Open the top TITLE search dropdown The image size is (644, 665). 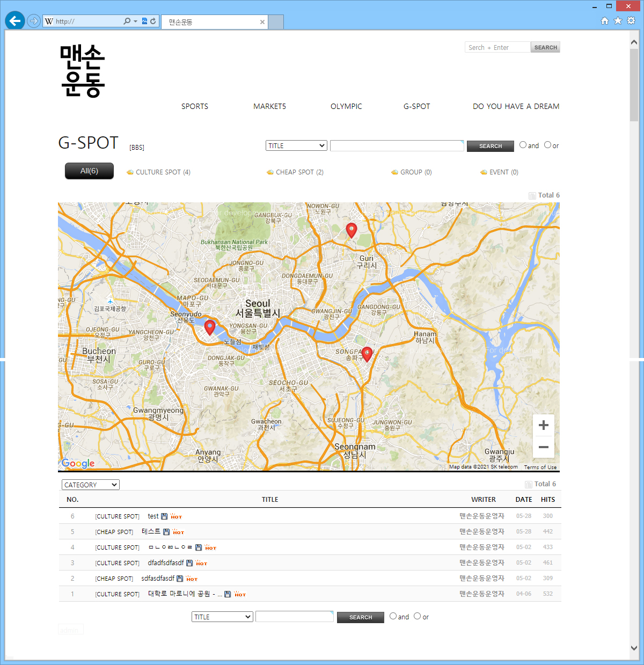296,145
